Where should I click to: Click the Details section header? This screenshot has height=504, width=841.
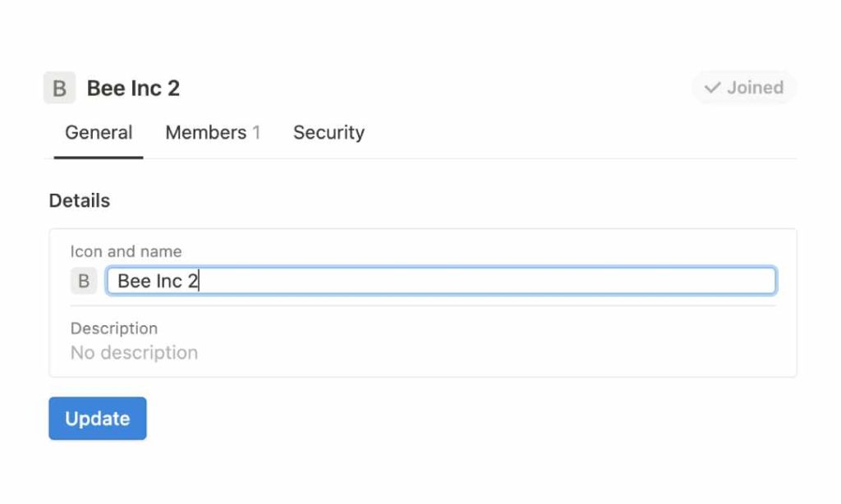pyautogui.click(x=79, y=200)
